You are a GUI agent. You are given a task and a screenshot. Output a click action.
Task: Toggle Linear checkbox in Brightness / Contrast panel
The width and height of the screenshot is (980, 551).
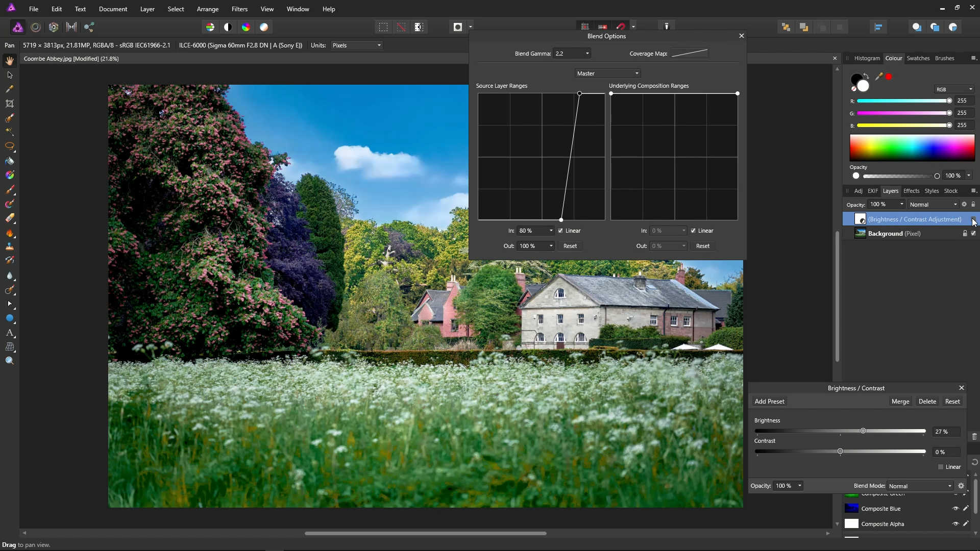[x=941, y=467]
